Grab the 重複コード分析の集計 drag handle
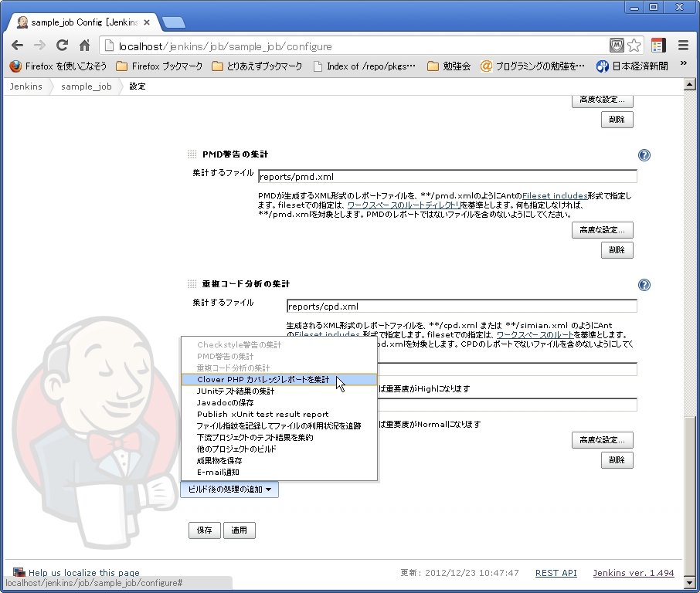 [x=192, y=284]
